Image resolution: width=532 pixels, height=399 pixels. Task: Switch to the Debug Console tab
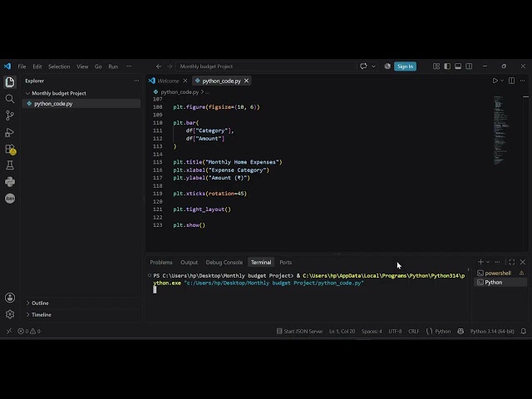[224, 263]
